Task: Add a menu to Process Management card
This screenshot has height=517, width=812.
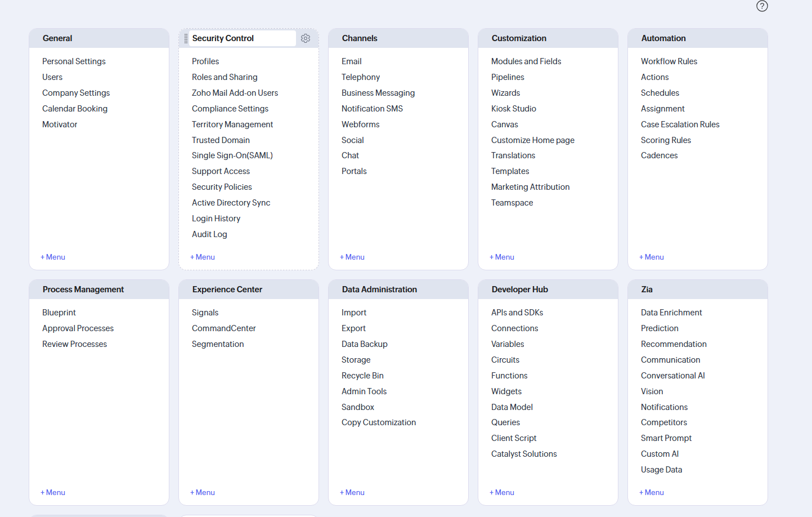Action: 53,492
